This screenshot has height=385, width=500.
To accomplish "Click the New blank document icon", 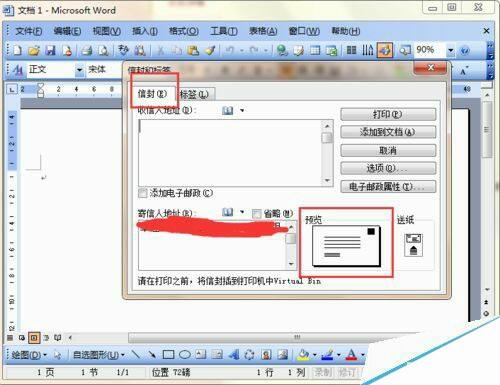I will click(x=17, y=50).
